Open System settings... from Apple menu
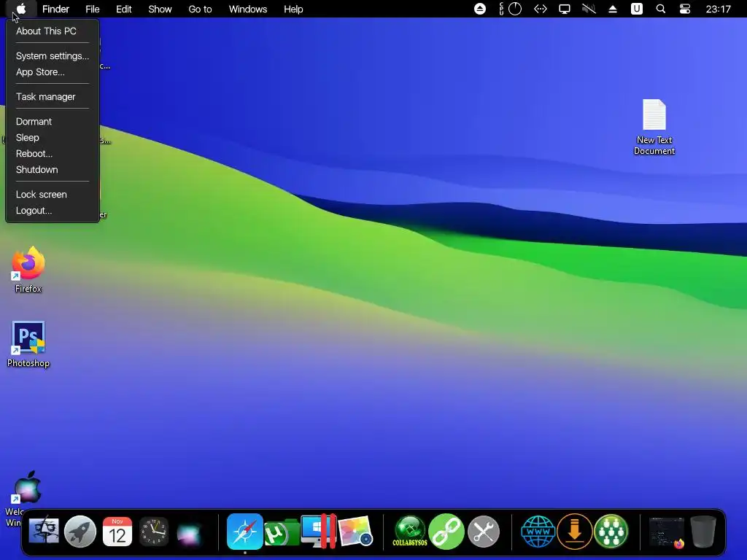The height and width of the screenshot is (560, 747). click(x=53, y=55)
